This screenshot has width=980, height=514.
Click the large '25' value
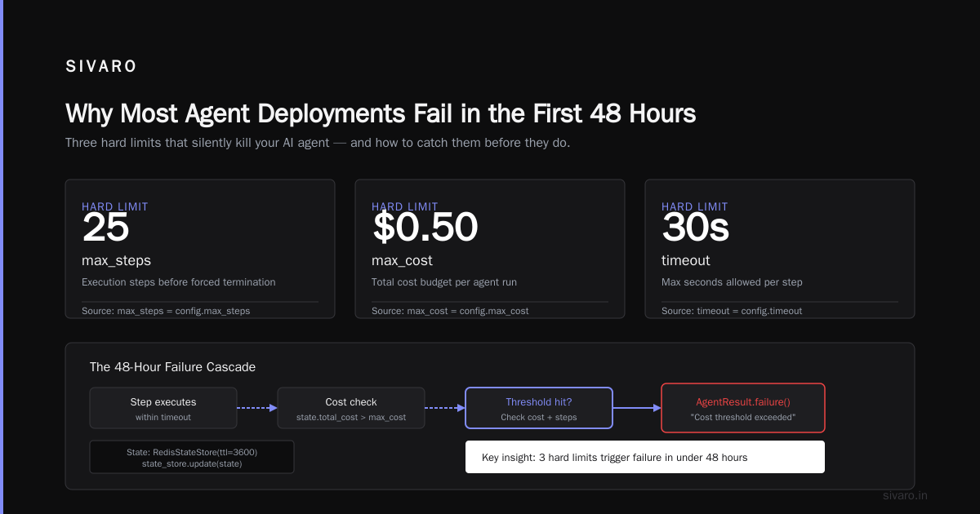[x=105, y=228]
